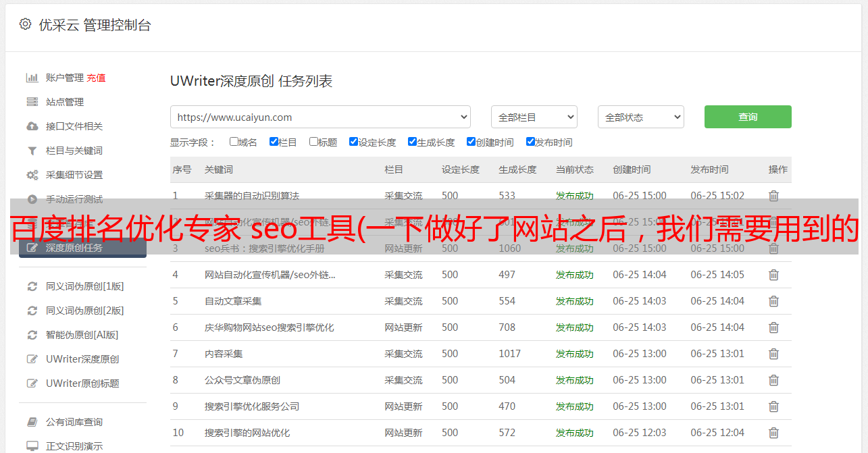Image resolution: width=868 pixels, height=453 pixels.
Task: Delete the 公众号文章伪原创 task
Action: (774, 380)
